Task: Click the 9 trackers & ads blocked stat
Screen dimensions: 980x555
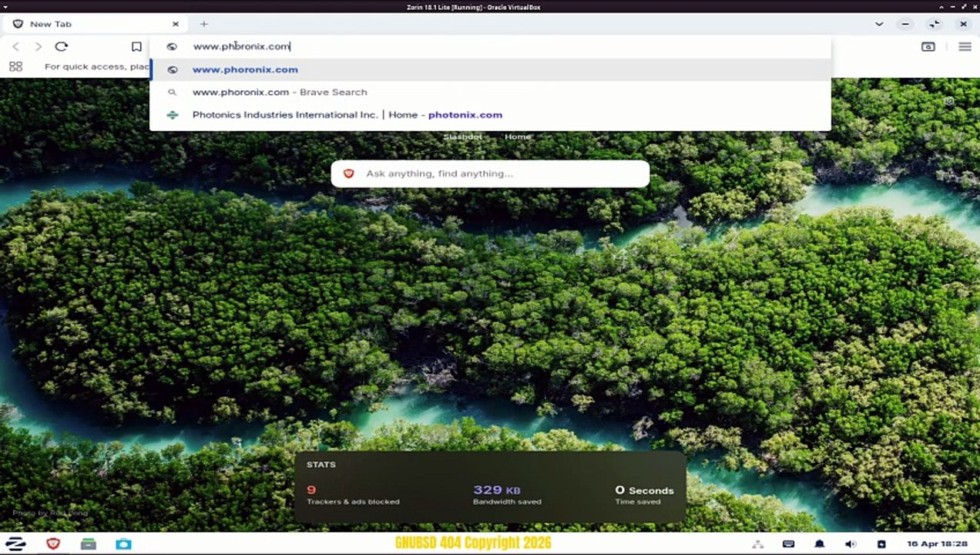Action: [x=353, y=495]
